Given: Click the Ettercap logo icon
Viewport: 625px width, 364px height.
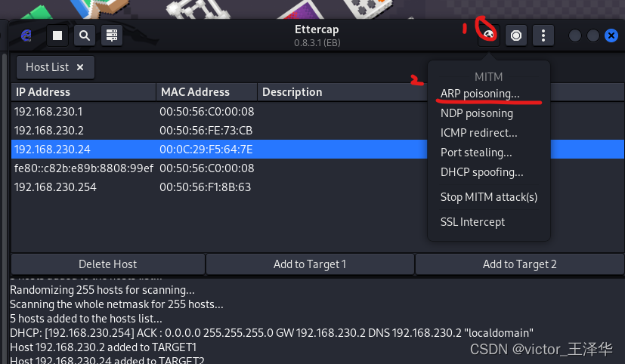Looking at the screenshot, I should click(26, 35).
